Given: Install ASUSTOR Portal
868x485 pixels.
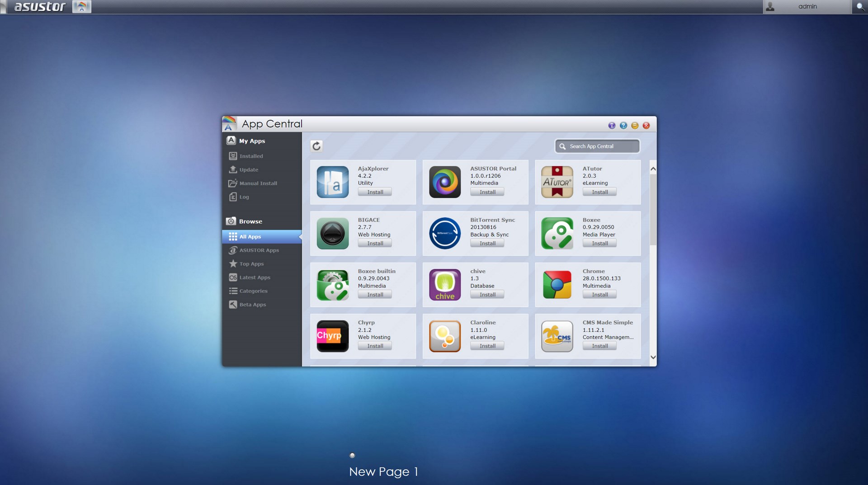Looking at the screenshot, I should point(487,192).
